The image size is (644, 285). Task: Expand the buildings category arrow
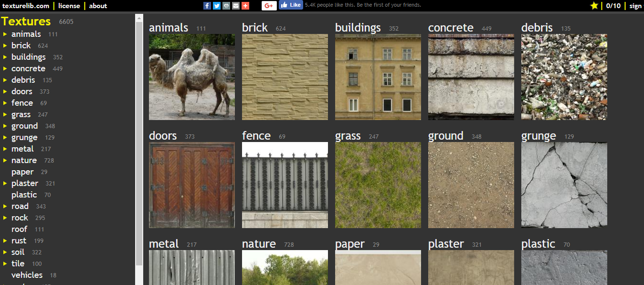tap(5, 57)
